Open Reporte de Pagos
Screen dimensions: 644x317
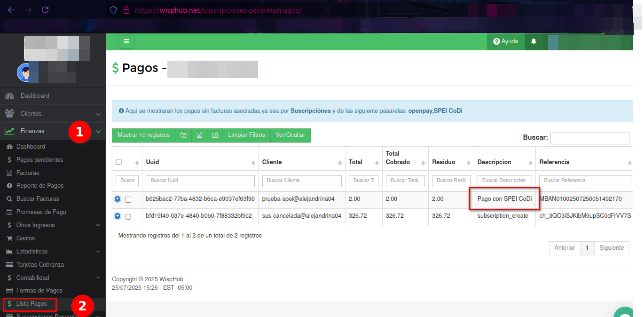pos(40,186)
